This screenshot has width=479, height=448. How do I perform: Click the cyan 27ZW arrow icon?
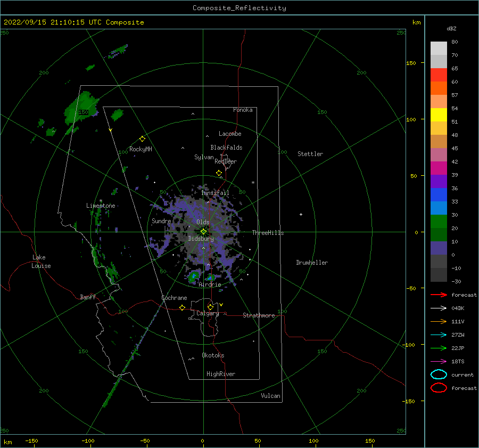tap(439, 335)
